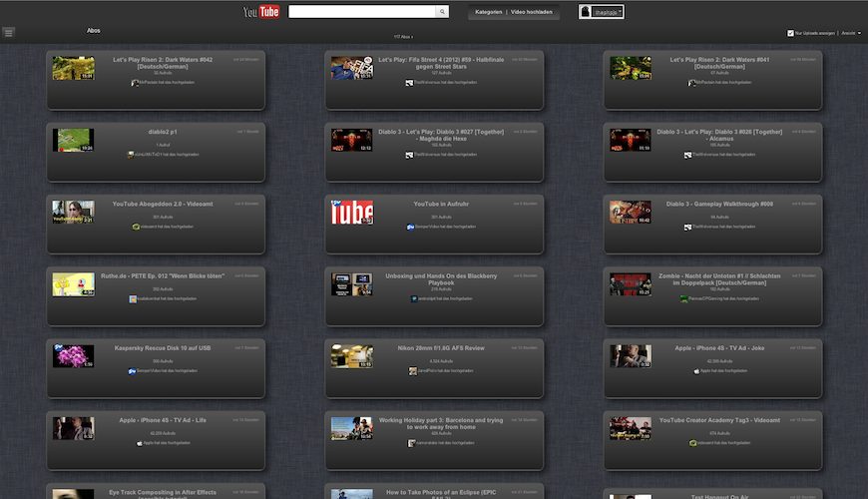Open Blackberry Playbook unboxing thumbnail
Viewport: 868px width, 499px height.
pos(352,284)
